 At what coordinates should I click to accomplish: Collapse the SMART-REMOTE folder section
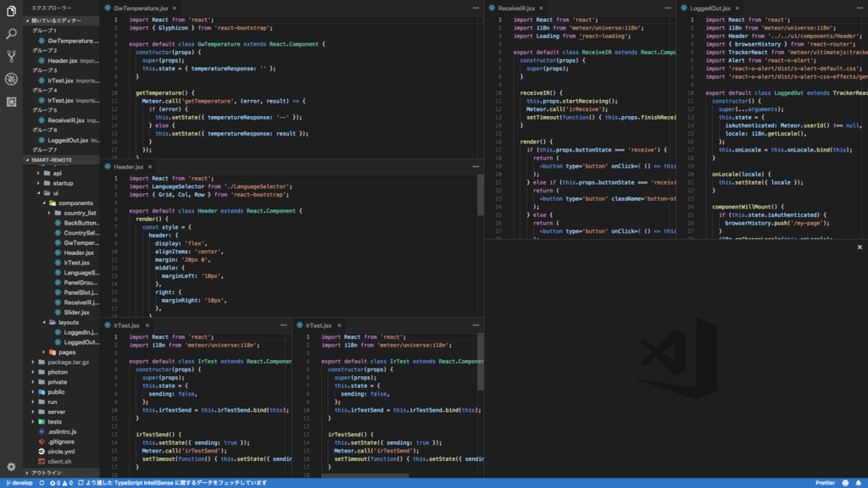click(61, 160)
